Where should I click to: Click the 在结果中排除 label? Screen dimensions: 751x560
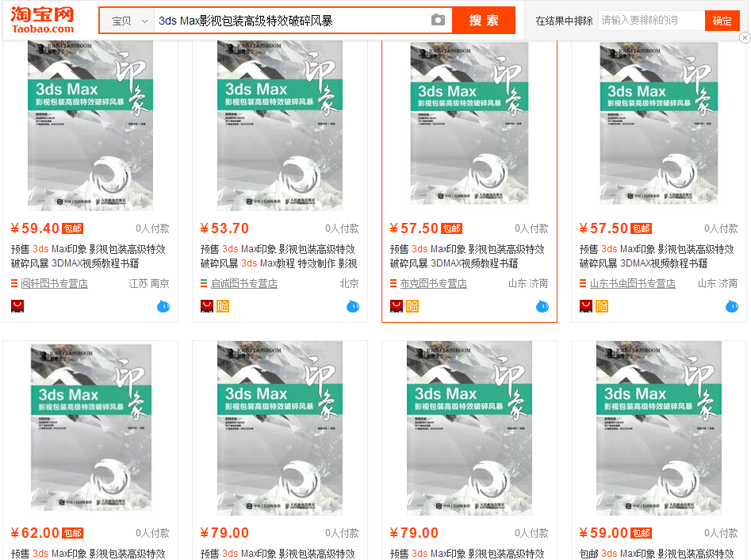click(x=564, y=21)
